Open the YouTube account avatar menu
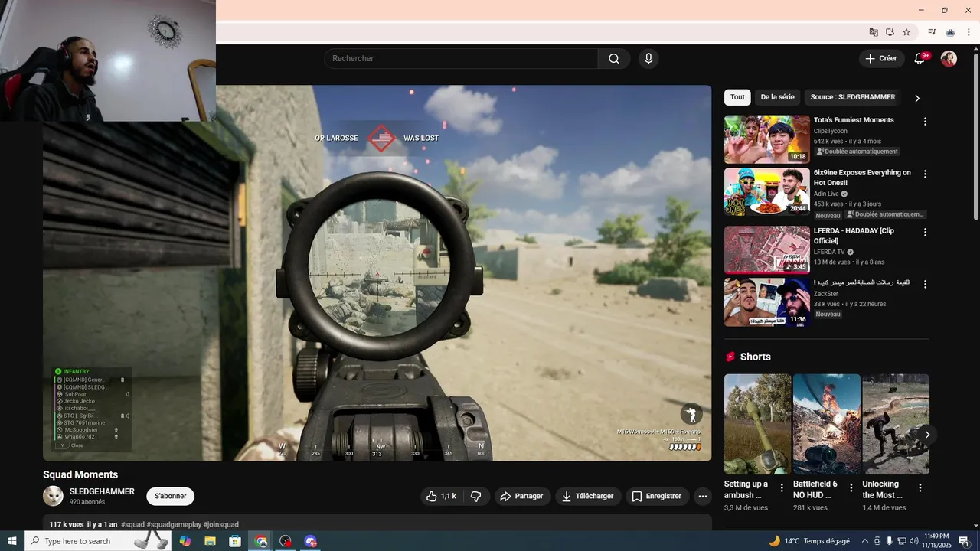The height and width of the screenshot is (551, 980). point(949,59)
